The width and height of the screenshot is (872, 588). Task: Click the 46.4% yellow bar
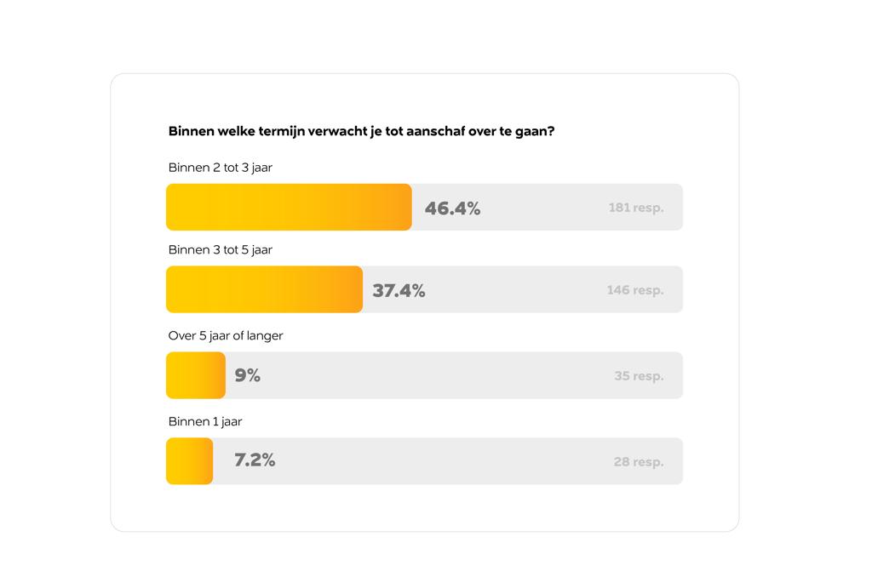(289, 208)
